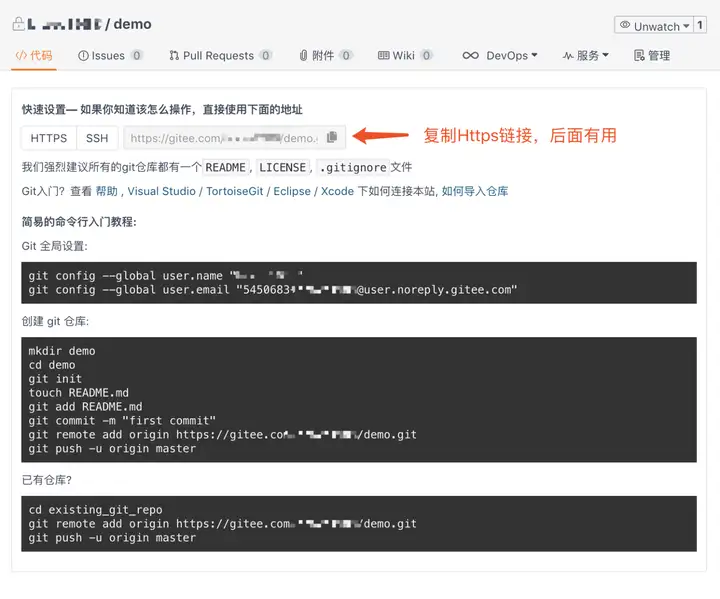Open the Wiki tab
This screenshot has height=599, width=720.
[x=405, y=56]
